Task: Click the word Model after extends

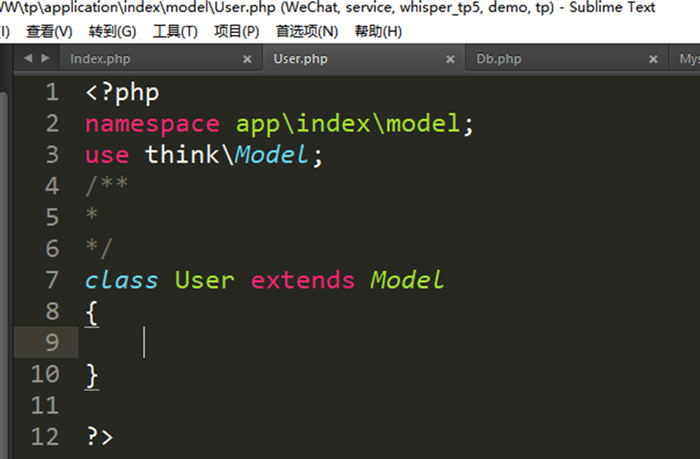Action: coord(407,280)
